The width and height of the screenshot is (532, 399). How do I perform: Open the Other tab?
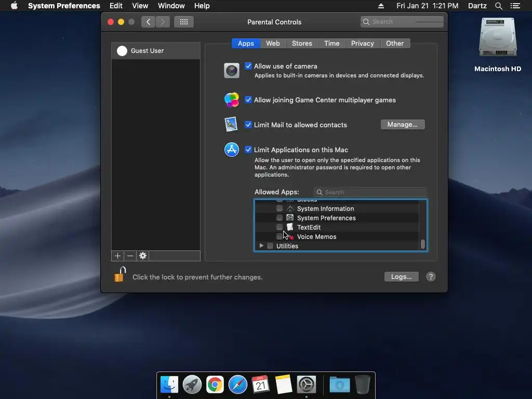pyautogui.click(x=395, y=44)
